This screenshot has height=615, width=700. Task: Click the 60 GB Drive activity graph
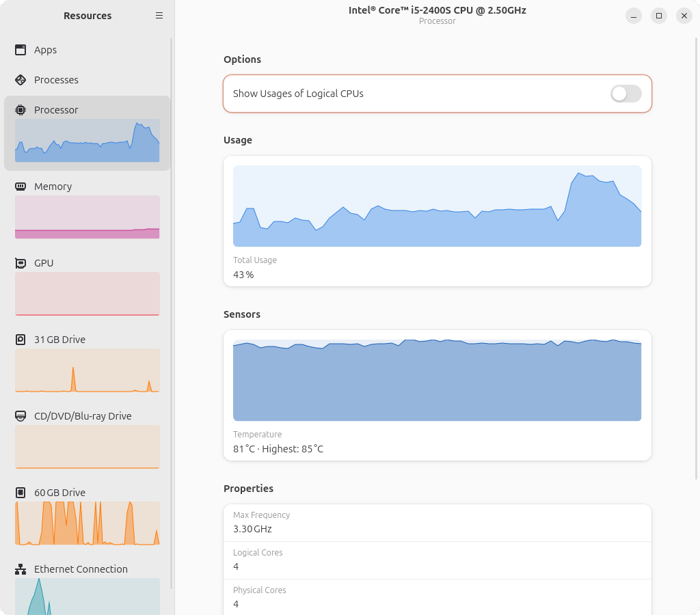(87, 523)
